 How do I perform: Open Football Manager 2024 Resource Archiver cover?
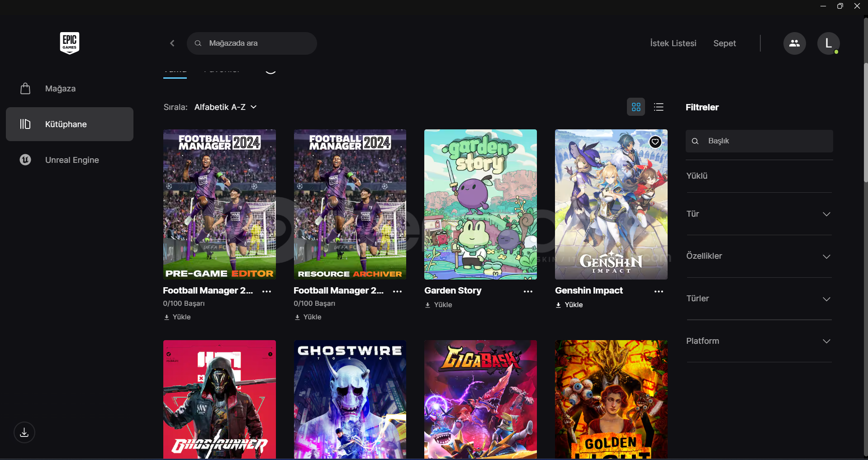[350, 204]
